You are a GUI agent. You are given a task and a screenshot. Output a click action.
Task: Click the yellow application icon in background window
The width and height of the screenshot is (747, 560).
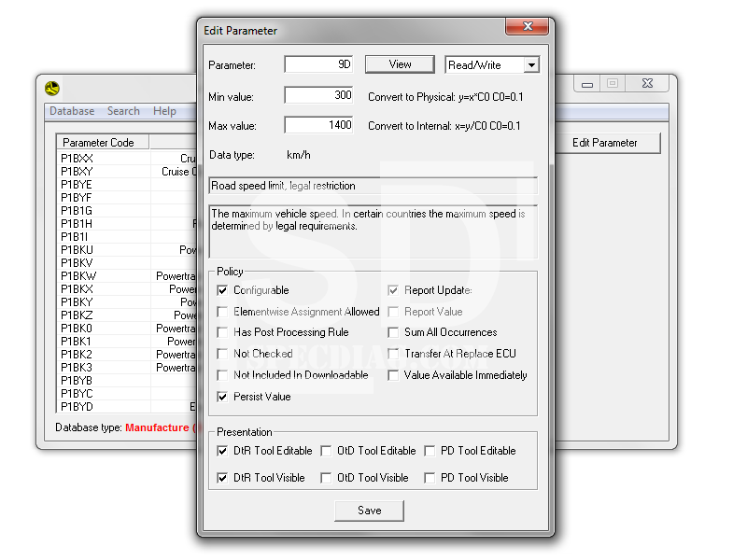(52, 89)
